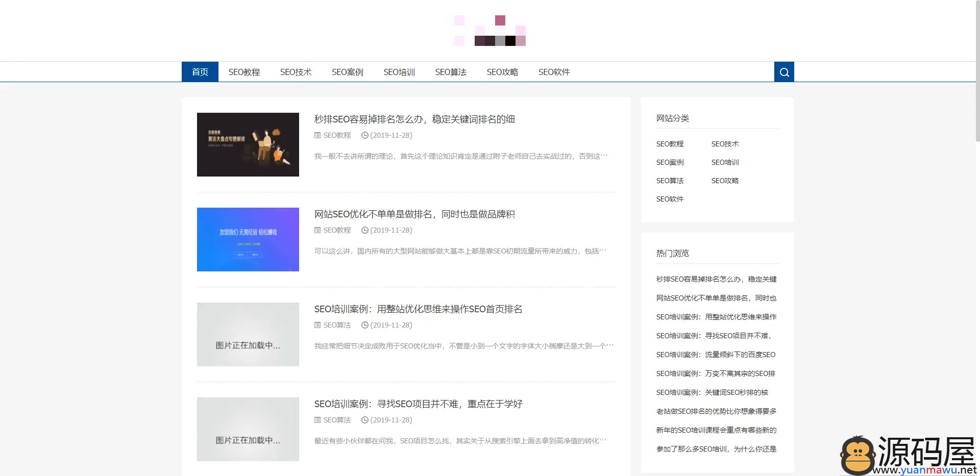This screenshot has height=476, width=980.
Task: Click first article excerpt 我一般不去讲所谓的理论
Action: [461, 156]
